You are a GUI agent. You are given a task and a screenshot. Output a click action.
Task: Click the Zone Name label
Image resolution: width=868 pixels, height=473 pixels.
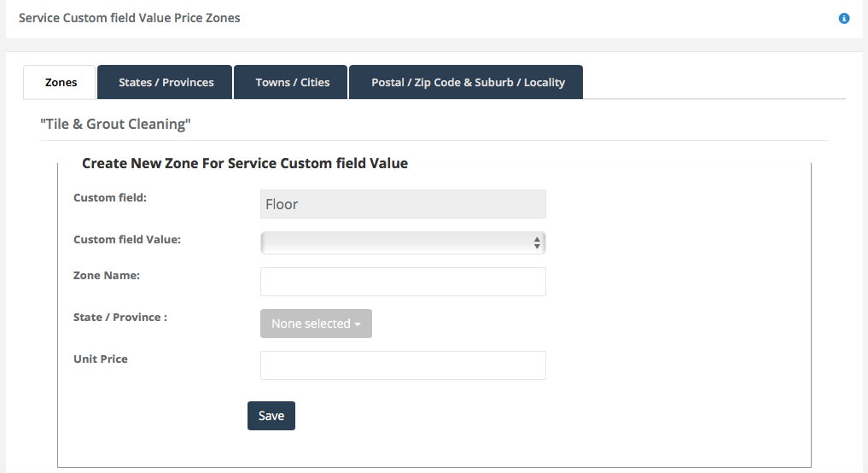click(107, 275)
